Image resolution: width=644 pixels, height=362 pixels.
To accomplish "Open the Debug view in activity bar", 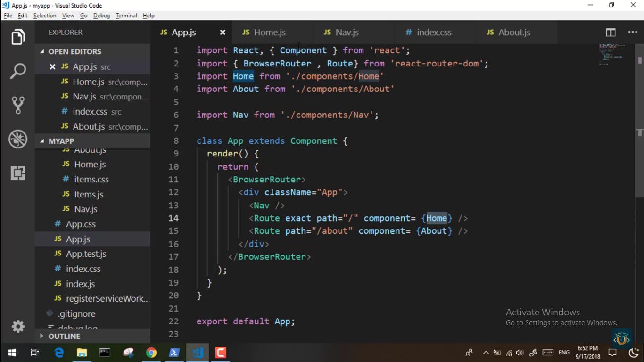I will (18, 139).
